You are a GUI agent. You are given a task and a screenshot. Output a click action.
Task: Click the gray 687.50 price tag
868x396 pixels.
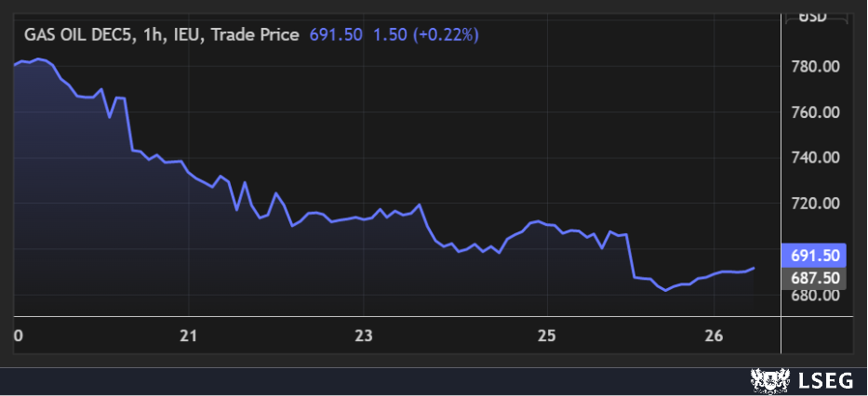[815, 278]
